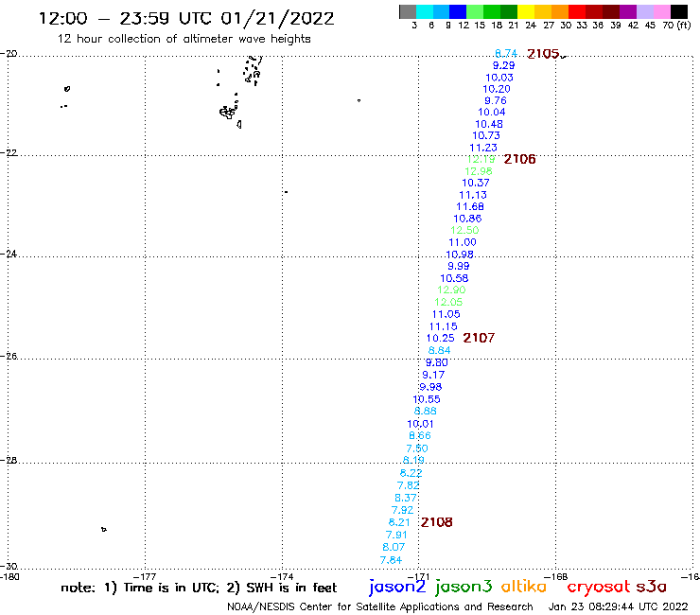Select the 10.20 wave height reading

pyautogui.click(x=497, y=89)
